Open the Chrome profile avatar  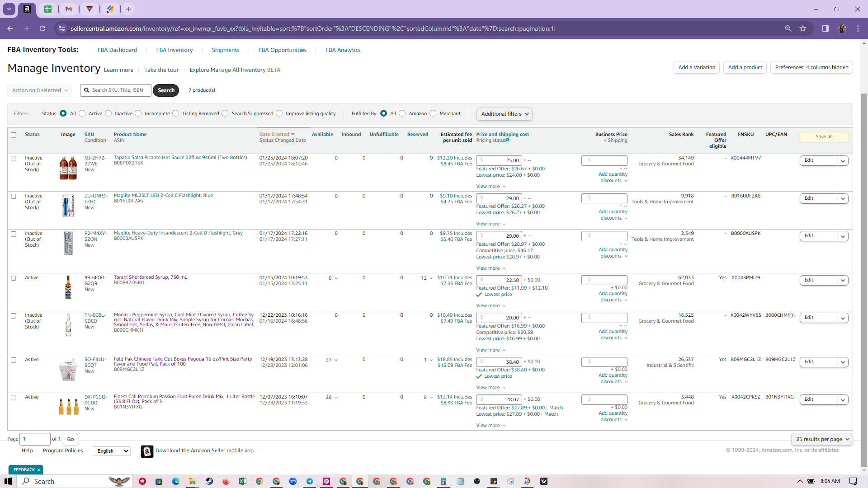point(841,28)
